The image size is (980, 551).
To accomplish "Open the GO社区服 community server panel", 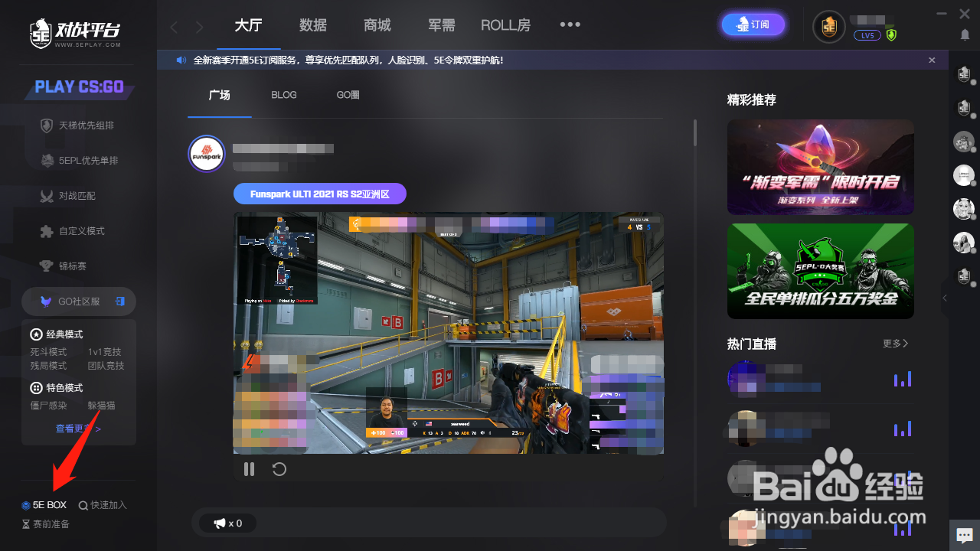I will pos(79,301).
